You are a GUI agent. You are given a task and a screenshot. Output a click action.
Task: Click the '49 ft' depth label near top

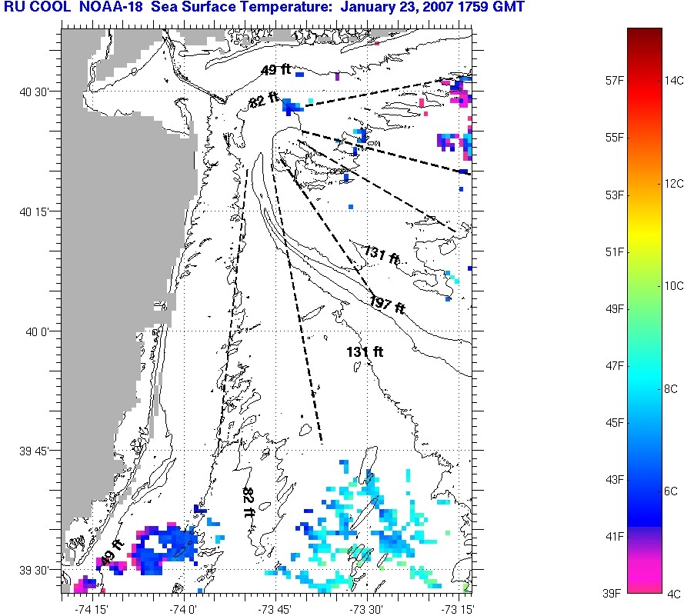point(276,69)
